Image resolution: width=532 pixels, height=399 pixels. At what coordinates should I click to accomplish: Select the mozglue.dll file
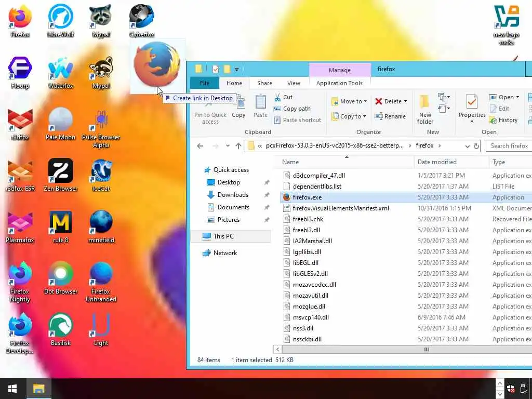tap(406, 307)
